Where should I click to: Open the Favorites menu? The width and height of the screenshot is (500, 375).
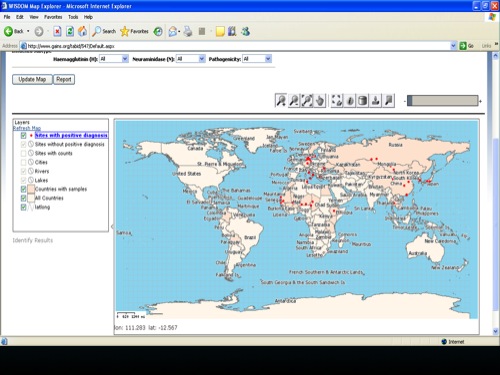click(53, 17)
